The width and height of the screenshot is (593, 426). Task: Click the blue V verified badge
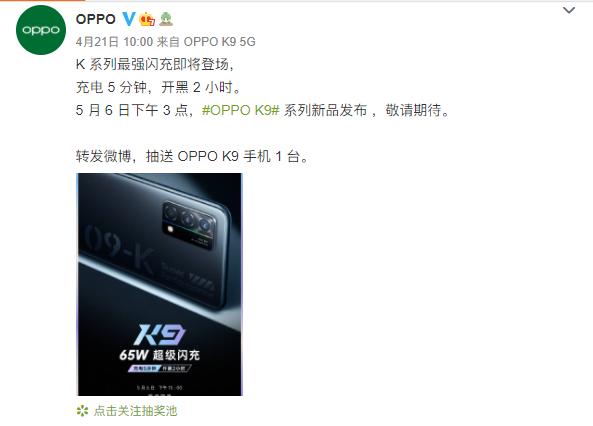pos(129,19)
